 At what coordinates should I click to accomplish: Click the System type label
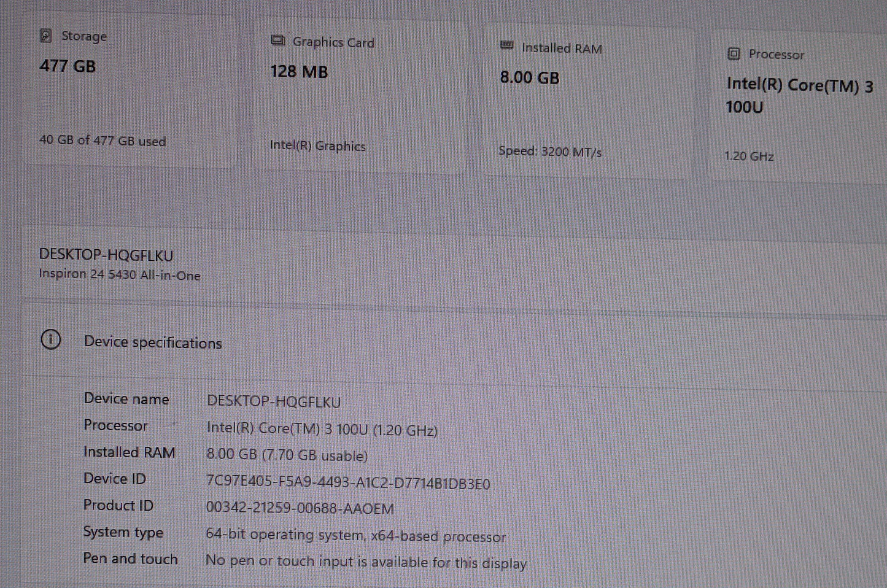coord(123,532)
